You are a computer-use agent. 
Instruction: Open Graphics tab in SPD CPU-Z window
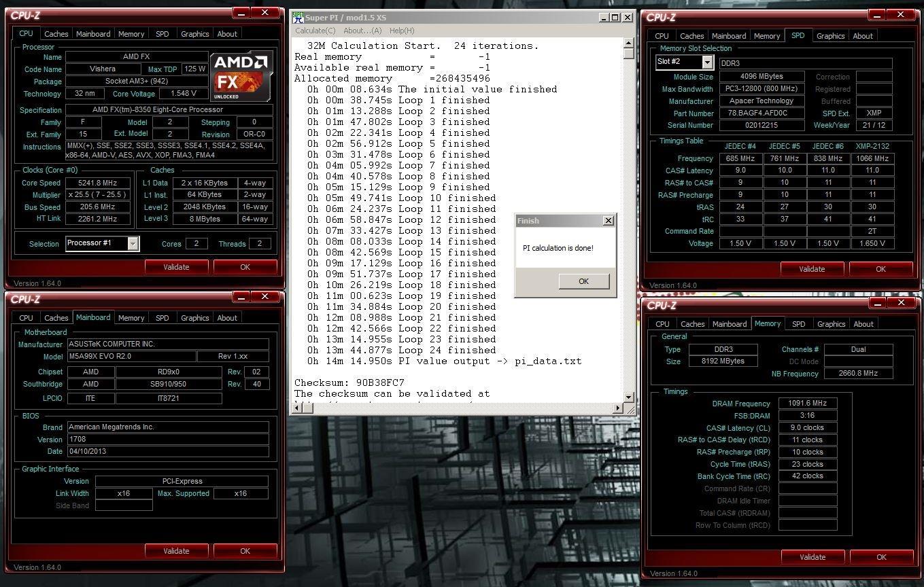coord(830,36)
